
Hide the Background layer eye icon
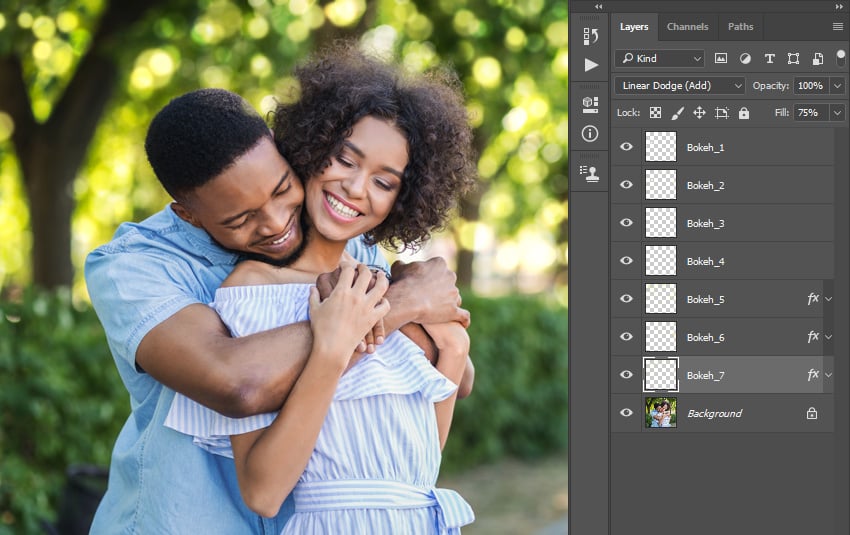click(626, 413)
